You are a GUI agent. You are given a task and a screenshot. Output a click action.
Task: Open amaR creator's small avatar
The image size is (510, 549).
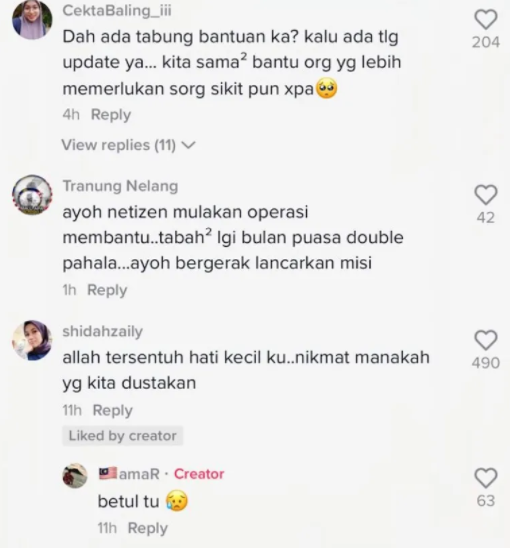pos(75,475)
